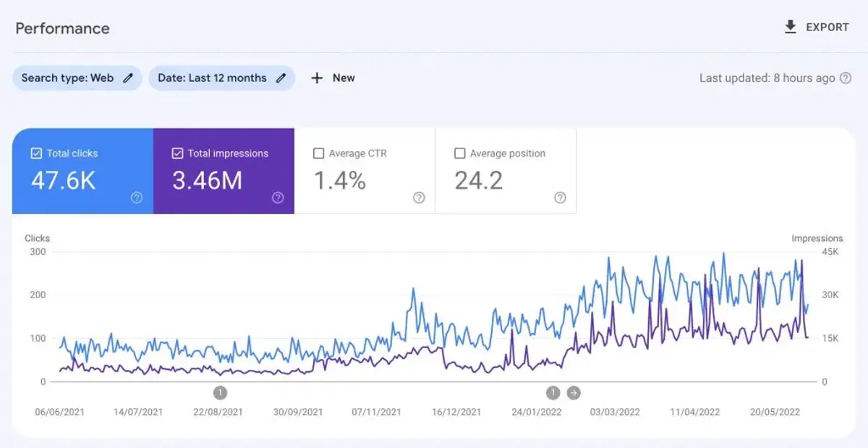Uncheck the Total clicks checkbox
868x448 pixels.
click(x=35, y=153)
